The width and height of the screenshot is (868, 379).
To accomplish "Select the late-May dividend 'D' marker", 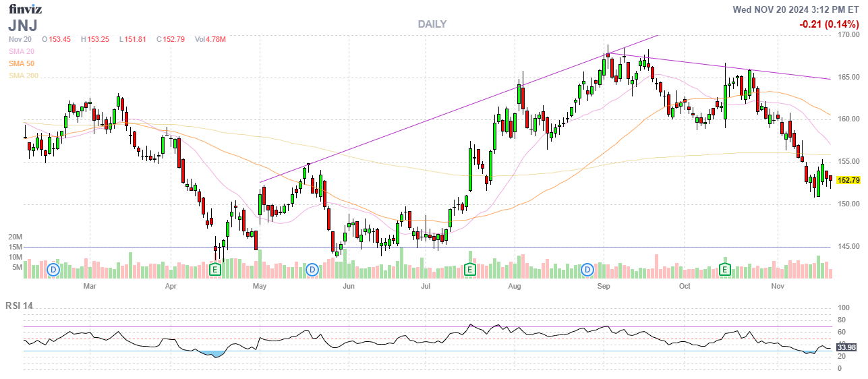I will click(x=312, y=270).
